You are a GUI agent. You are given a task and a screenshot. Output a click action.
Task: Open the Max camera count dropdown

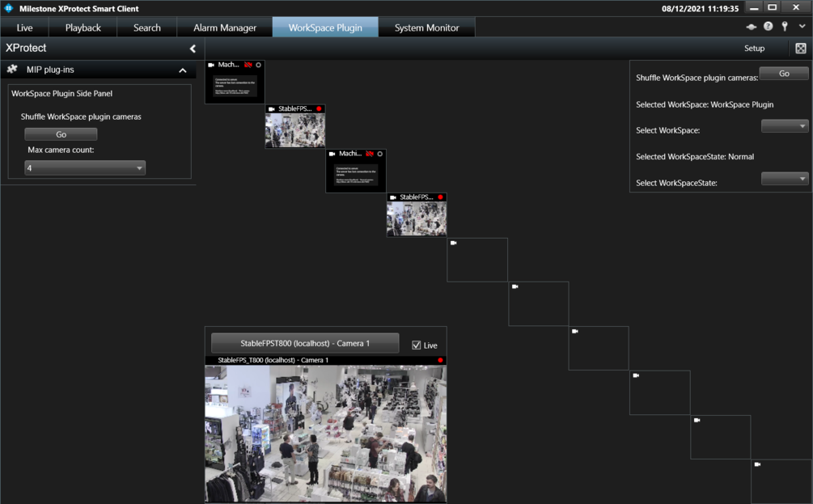(x=85, y=168)
